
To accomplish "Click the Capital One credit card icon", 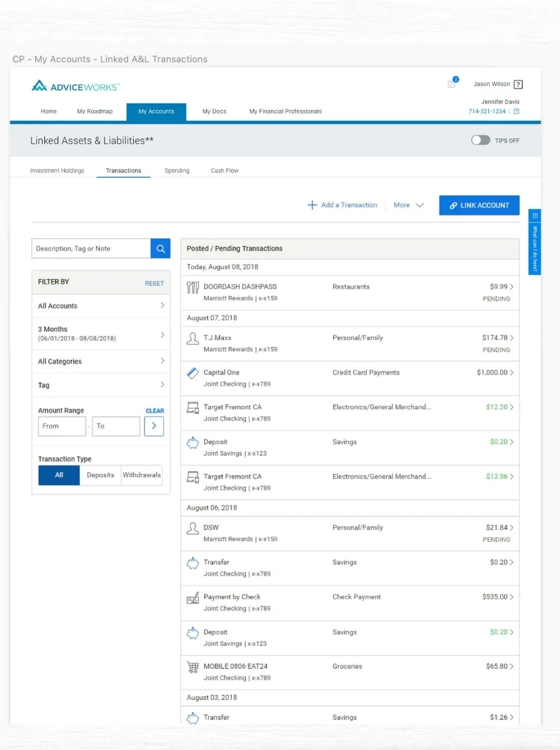I will tap(192, 373).
